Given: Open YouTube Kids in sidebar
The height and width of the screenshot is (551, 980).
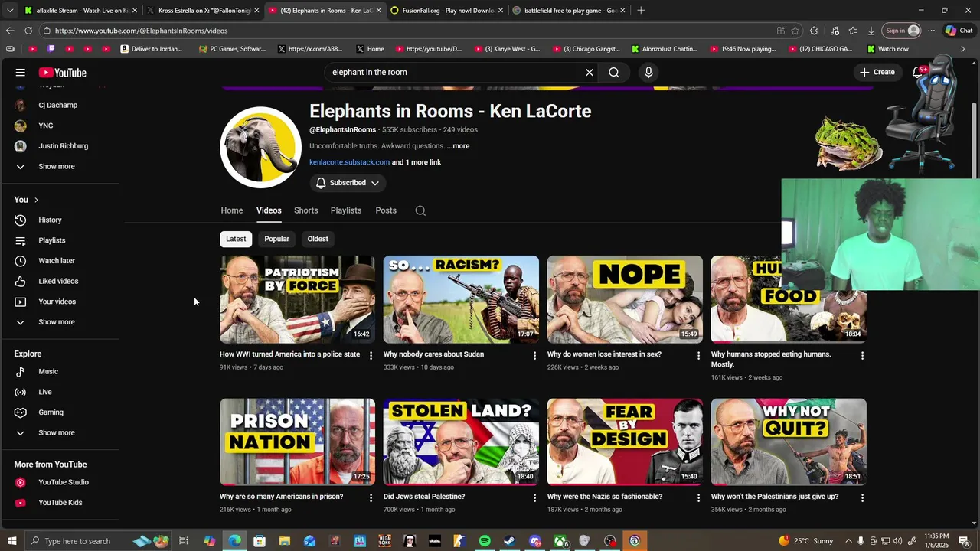Looking at the screenshot, I should click(x=60, y=503).
